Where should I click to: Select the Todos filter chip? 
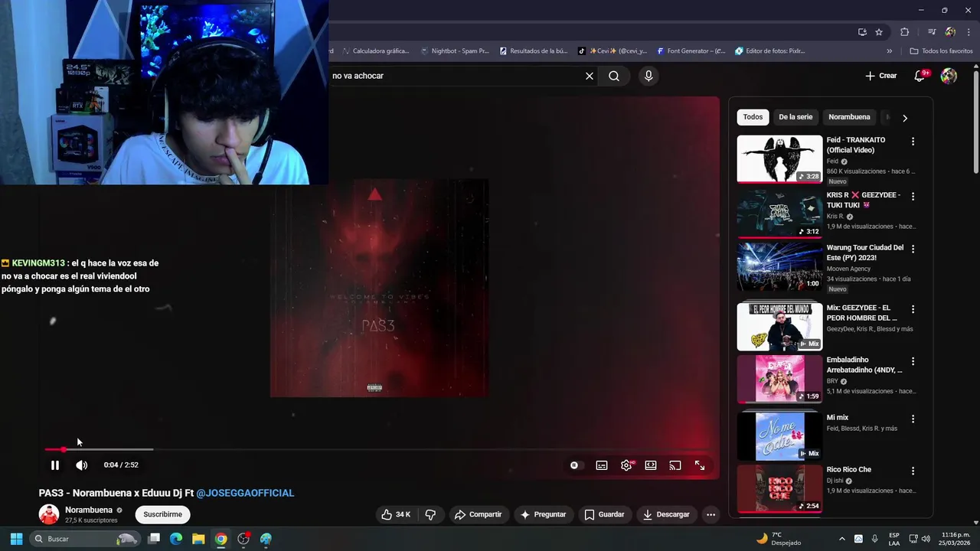(753, 117)
